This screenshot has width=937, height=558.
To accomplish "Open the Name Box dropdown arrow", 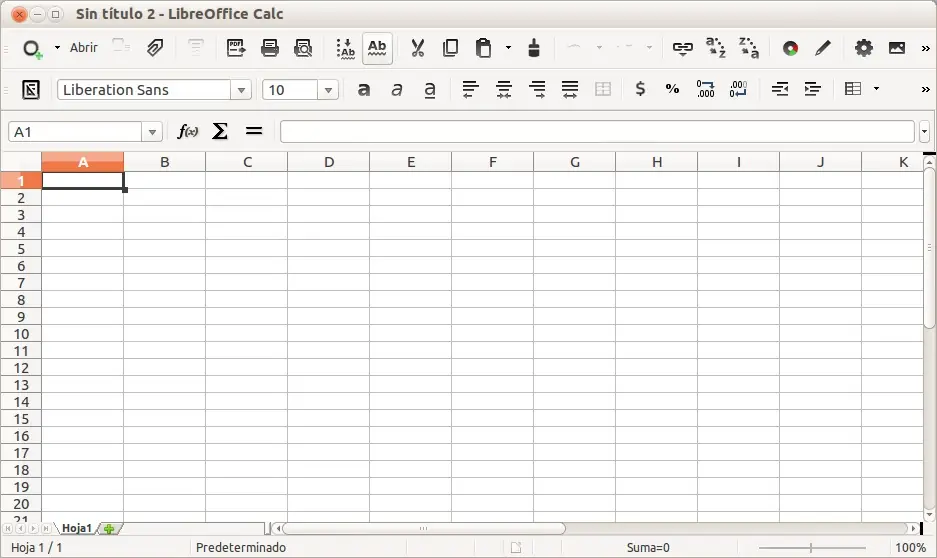I will 152,132.
